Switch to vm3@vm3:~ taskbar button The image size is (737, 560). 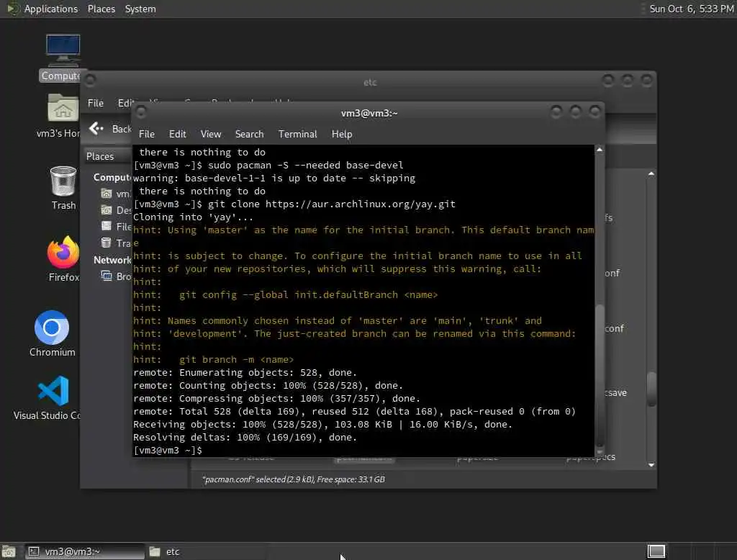coord(85,551)
